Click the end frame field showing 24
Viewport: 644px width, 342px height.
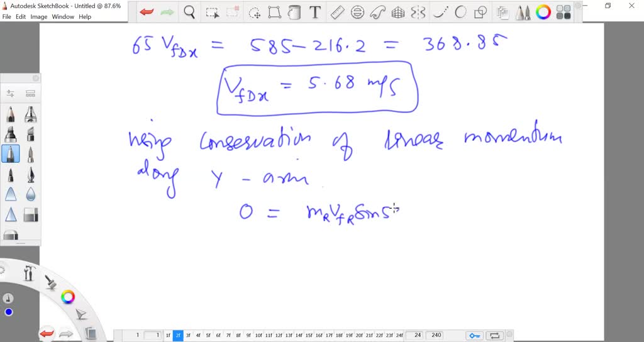tap(414, 336)
